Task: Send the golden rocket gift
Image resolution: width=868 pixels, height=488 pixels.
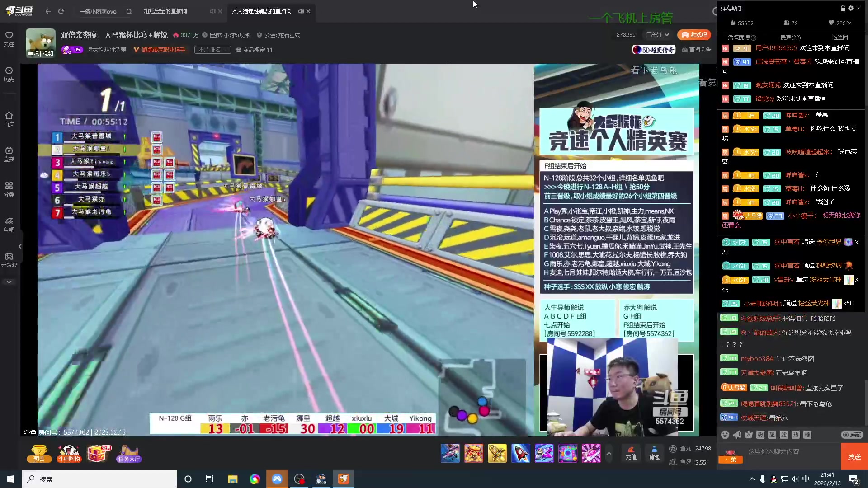Action: tap(497, 453)
